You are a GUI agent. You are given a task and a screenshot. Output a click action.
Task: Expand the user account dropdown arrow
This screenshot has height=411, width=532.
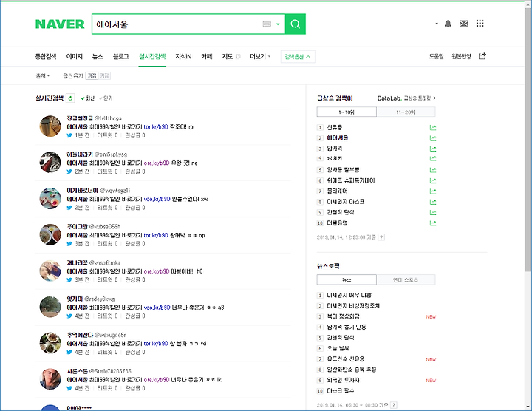click(x=437, y=24)
